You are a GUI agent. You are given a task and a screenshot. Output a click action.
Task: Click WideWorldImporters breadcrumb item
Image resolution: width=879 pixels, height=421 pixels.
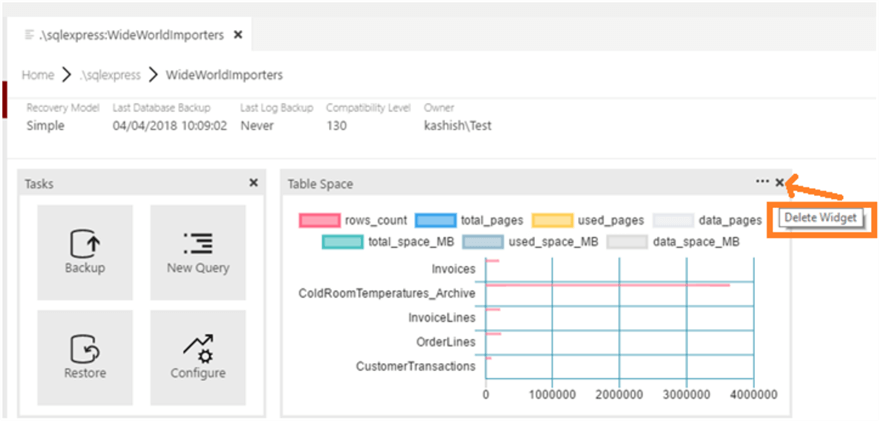pyautogui.click(x=224, y=75)
